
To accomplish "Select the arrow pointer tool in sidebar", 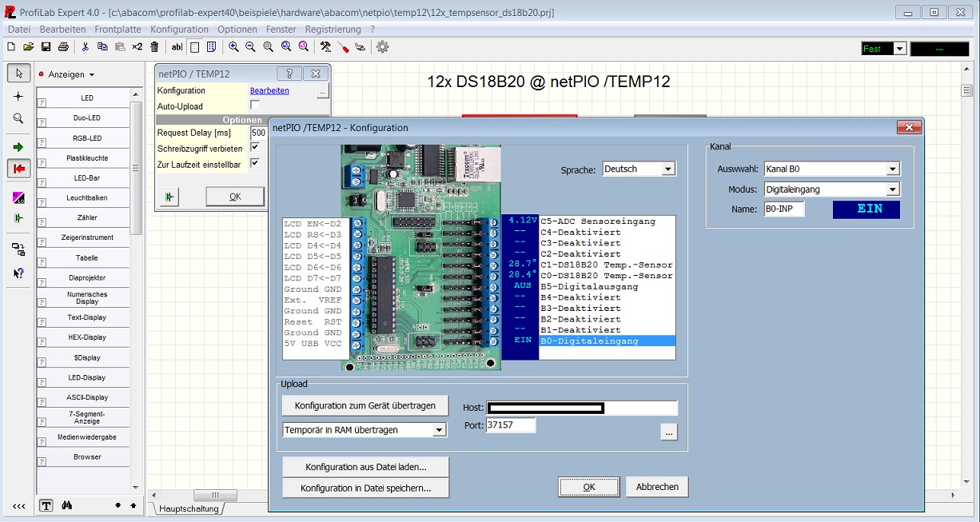I will 19,74.
